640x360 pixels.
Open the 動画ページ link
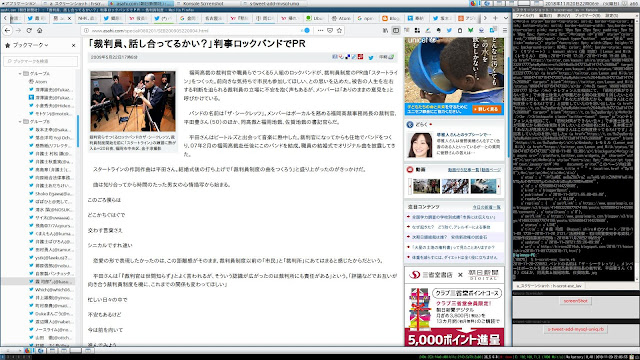491,170
